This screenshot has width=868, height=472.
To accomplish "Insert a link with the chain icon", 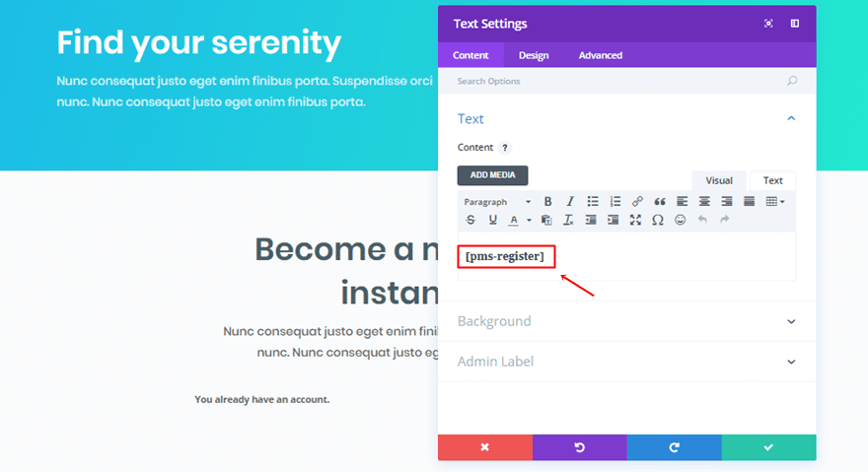I will 637,201.
